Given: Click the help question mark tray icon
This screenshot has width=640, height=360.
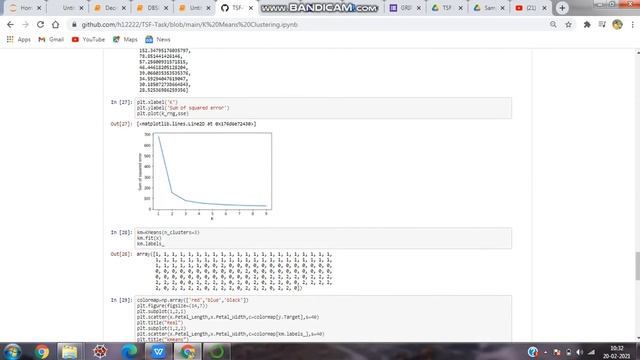Looking at the screenshot, I should tap(533, 351).
